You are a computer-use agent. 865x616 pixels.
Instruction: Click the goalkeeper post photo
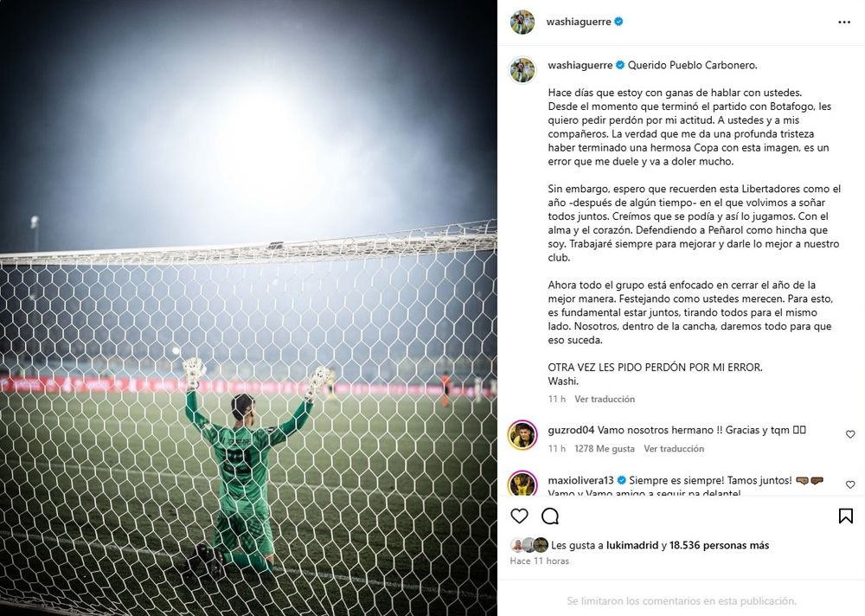248,308
